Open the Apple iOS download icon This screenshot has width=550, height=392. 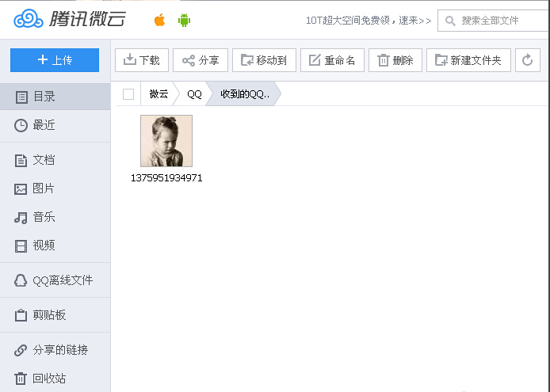coord(159,20)
